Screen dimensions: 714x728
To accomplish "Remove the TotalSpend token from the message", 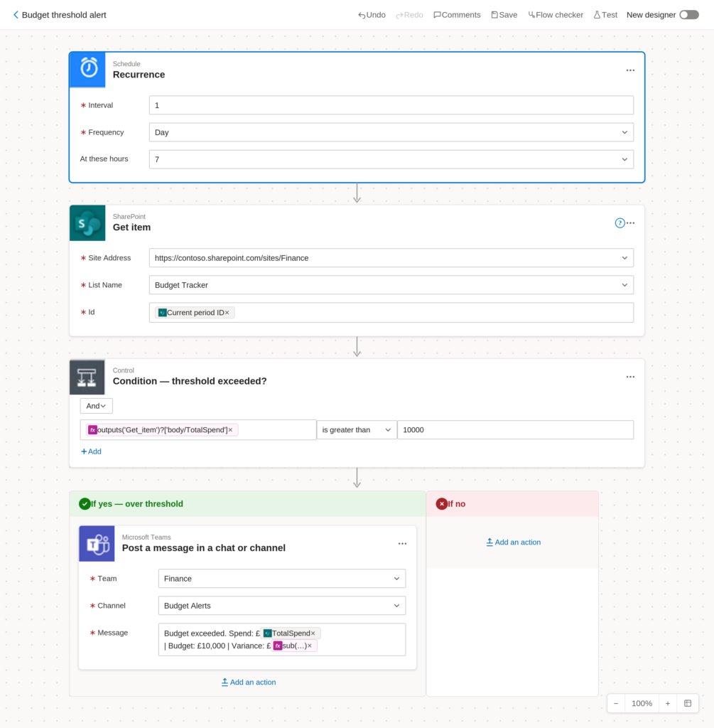I will [x=313, y=633].
